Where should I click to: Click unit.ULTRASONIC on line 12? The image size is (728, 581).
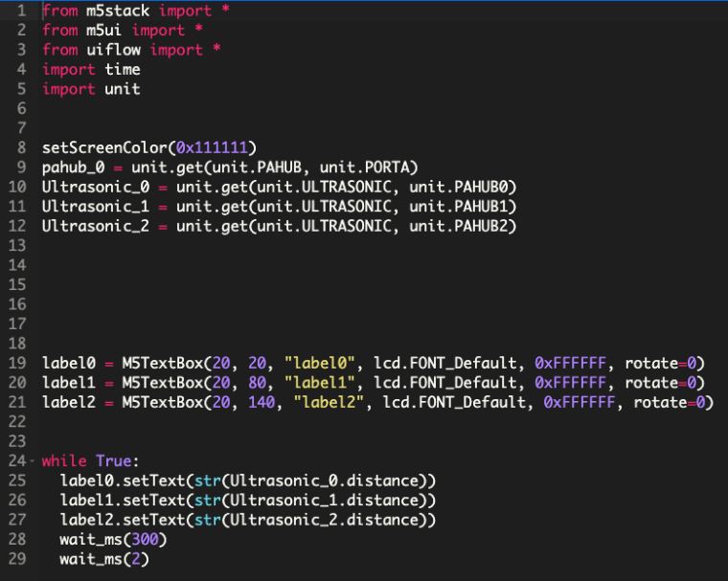(324, 226)
